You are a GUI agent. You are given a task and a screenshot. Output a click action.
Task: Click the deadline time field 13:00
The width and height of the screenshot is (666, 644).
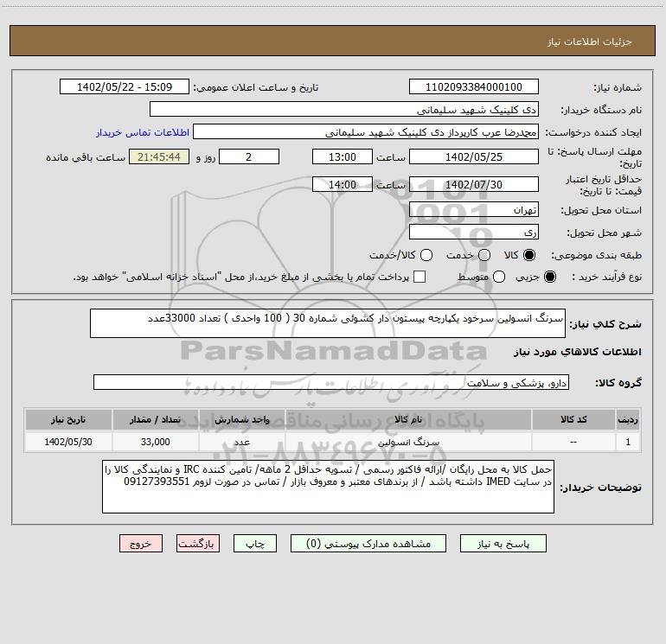tap(343, 156)
